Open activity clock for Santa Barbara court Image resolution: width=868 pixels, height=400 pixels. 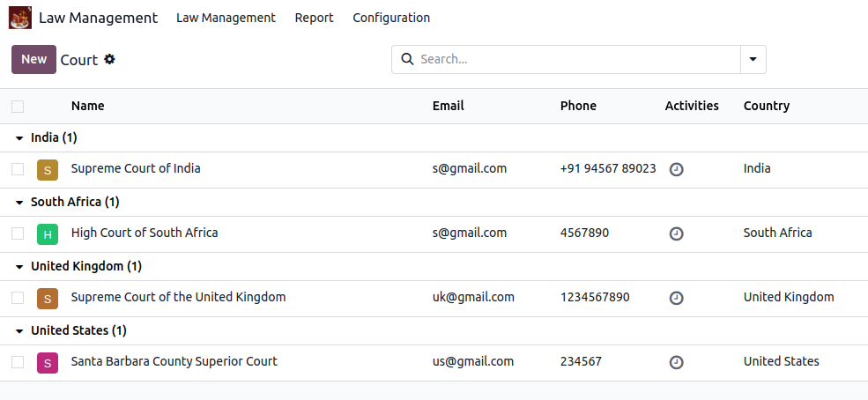[x=676, y=362]
